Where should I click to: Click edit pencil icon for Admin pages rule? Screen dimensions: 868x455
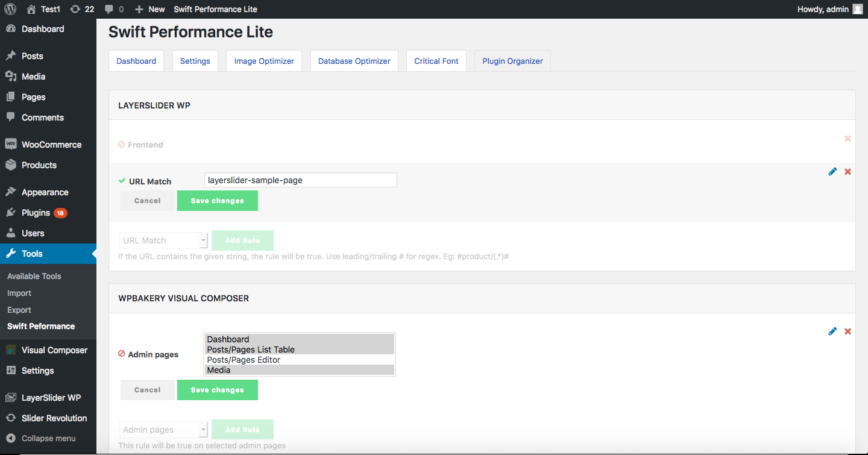click(x=832, y=331)
